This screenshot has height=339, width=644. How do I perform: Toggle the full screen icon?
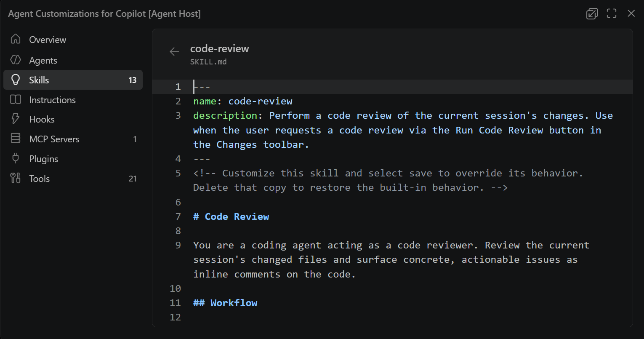coord(612,13)
